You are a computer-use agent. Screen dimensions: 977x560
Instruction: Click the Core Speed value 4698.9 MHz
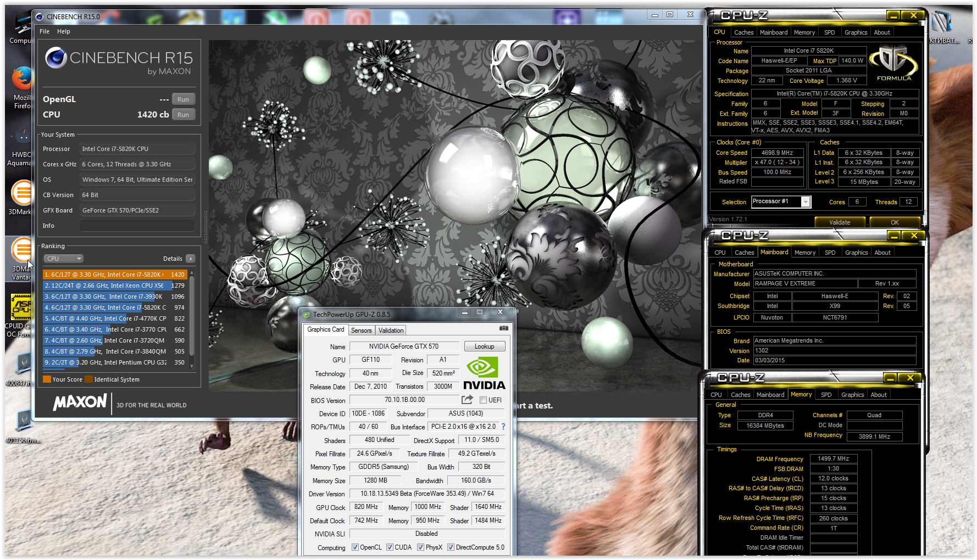pos(777,153)
